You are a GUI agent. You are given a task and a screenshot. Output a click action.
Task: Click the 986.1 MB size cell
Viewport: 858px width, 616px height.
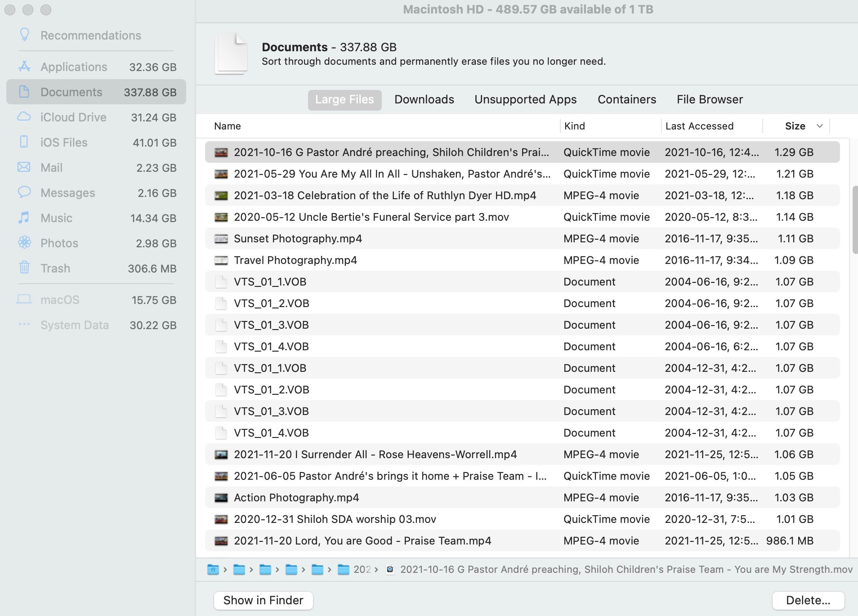[790, 540]
